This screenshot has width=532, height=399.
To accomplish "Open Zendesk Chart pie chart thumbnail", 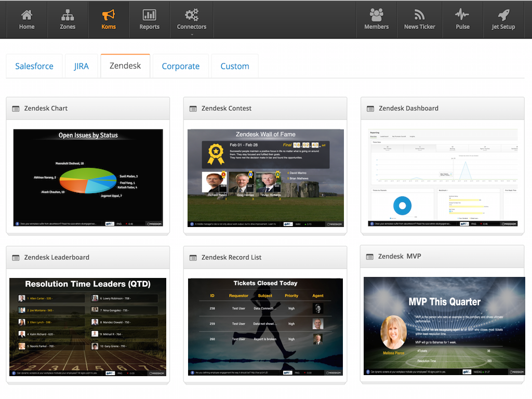I will pos(88,178).
